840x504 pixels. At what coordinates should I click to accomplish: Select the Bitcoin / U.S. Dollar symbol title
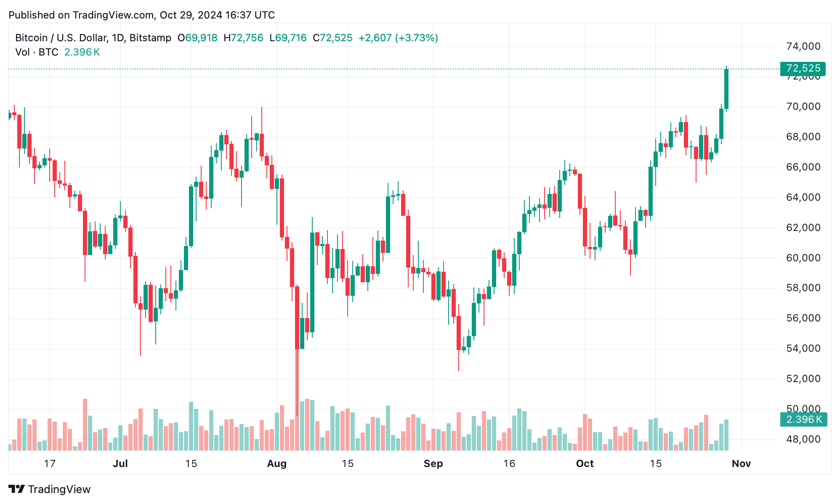point(93,38)
